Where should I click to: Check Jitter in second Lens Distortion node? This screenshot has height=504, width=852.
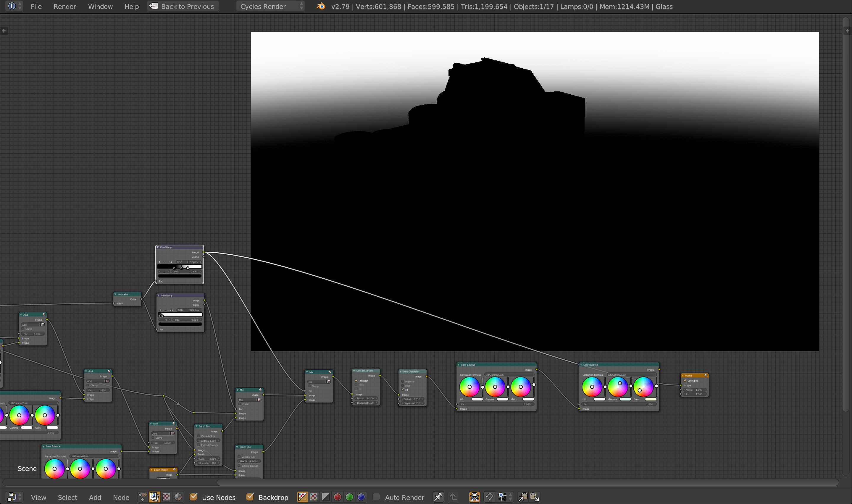click(403, 386)
